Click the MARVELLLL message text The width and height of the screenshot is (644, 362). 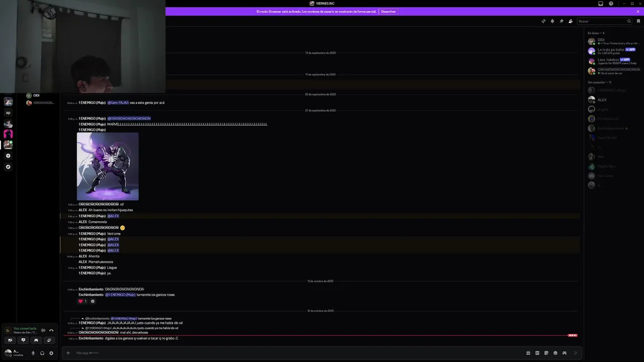pyautogui.click(x=187, y=124)
